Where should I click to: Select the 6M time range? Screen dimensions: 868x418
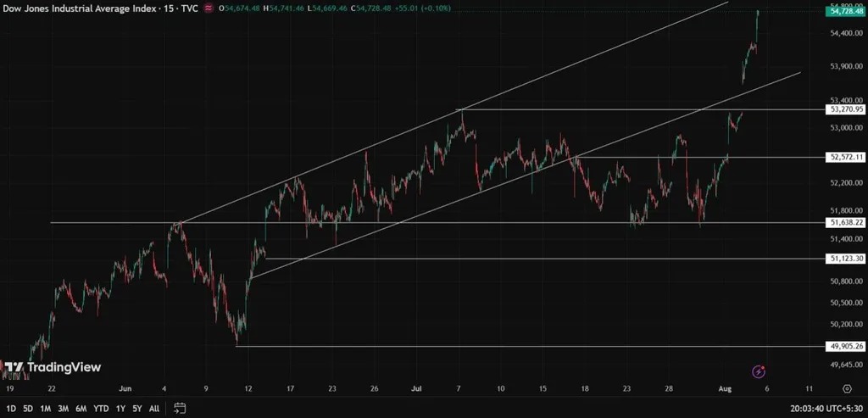click(x=81, y=409)
